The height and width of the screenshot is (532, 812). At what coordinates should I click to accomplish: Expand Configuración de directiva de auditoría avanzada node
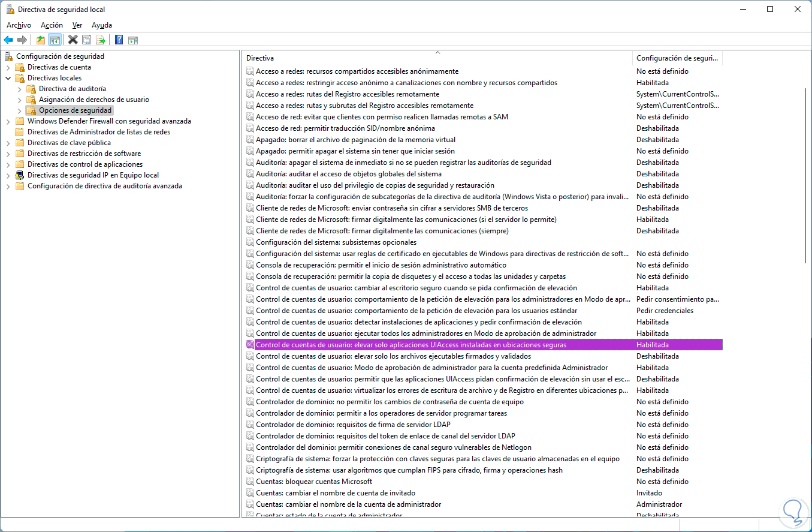(x=8, y=186)
